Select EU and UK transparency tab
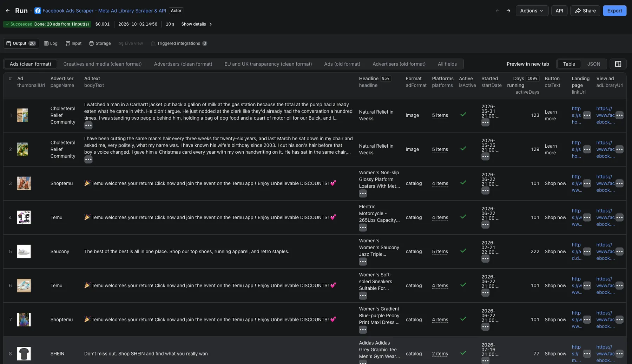This screenshot has width=632, height=364. pos(268,64)
